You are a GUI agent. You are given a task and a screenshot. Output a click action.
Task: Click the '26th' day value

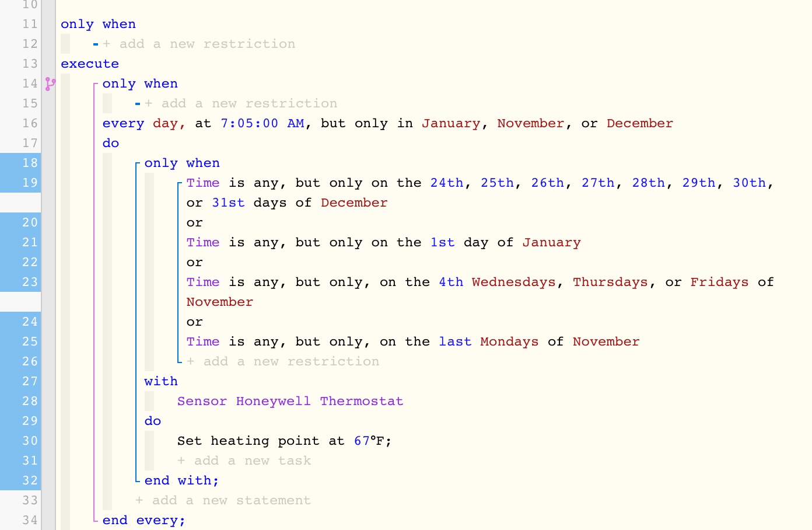pyautogui.click(x=548, y=183)
